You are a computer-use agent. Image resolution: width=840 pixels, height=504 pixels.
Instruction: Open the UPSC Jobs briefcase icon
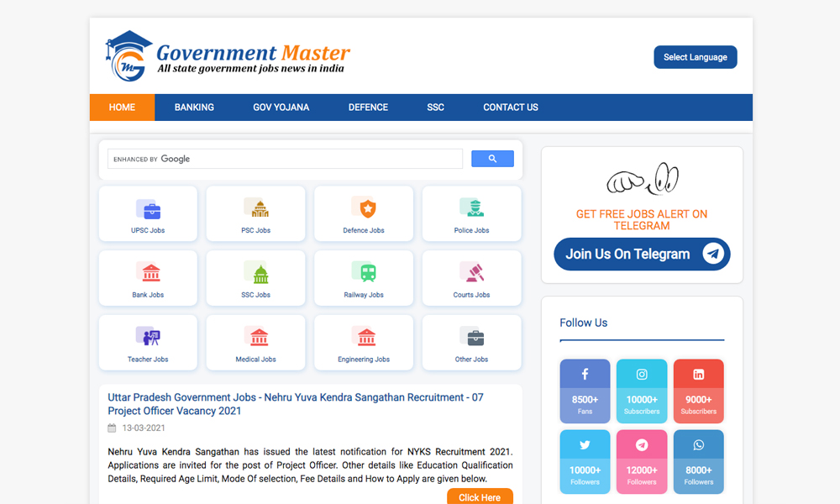[x=148, y=209]
